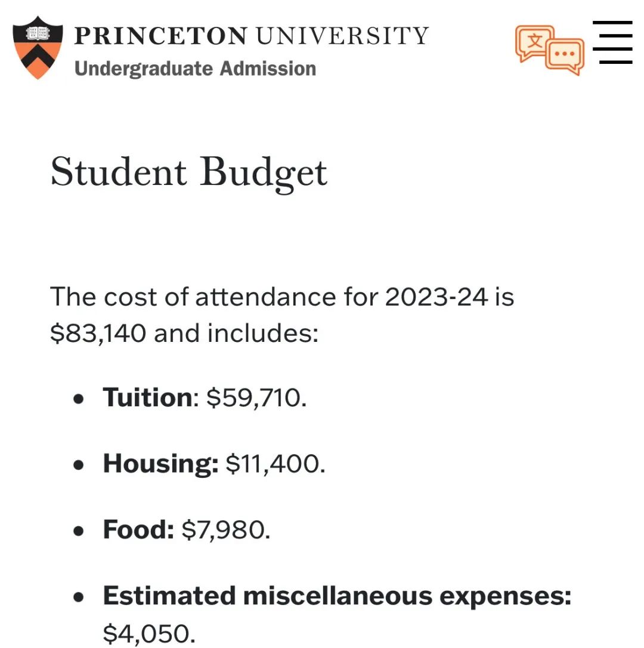Click the speech bubble with three dots
The width and height of the screenshot is (644, 648).
pos(565,56)
